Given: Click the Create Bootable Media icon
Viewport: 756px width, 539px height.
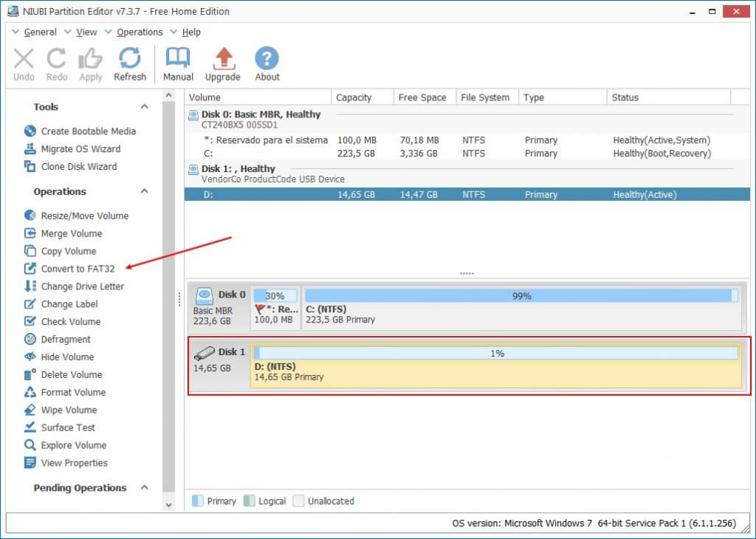Looking at the screenshot, I should pos(30,131).
